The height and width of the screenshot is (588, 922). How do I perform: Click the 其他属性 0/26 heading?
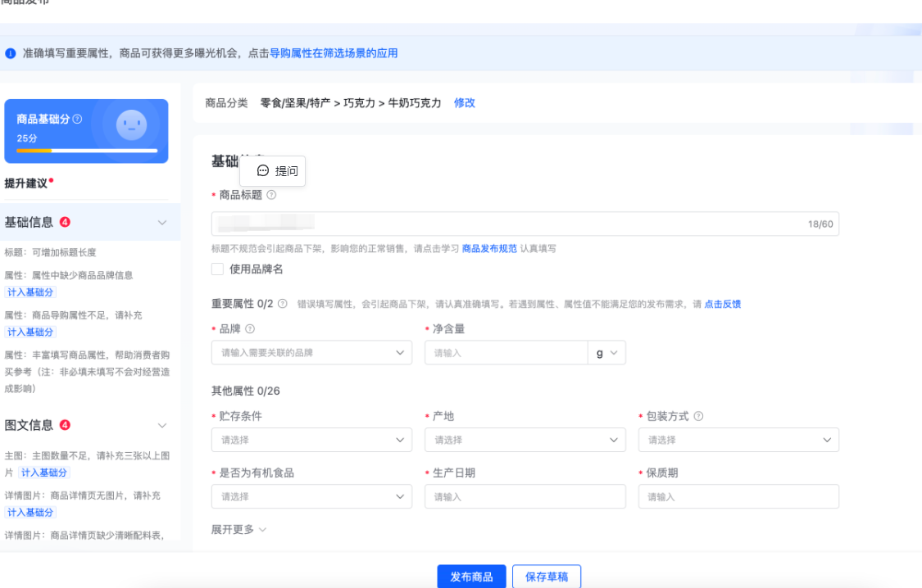pyautogui.click(x=246, y=391)
